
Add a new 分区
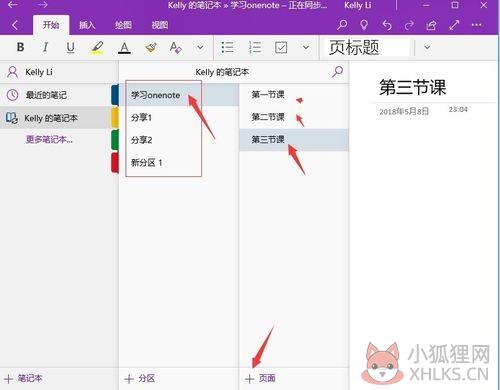pyautogui.click(x=139, y=379)
